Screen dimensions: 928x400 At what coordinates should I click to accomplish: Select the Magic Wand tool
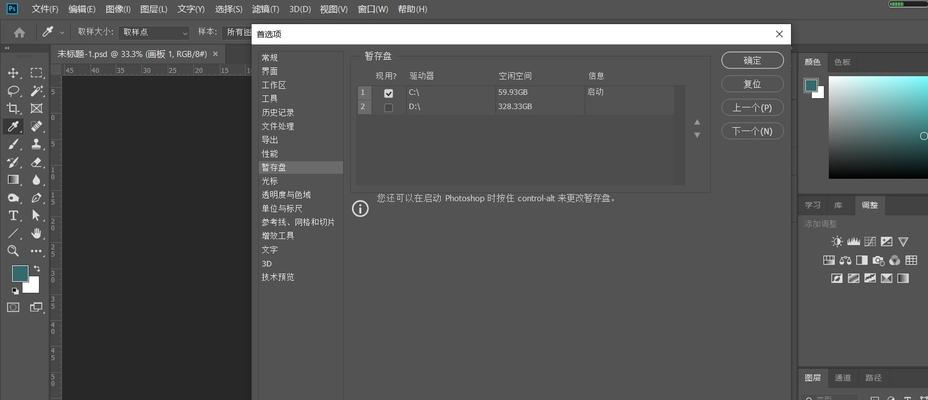click(x=37, y=91)
